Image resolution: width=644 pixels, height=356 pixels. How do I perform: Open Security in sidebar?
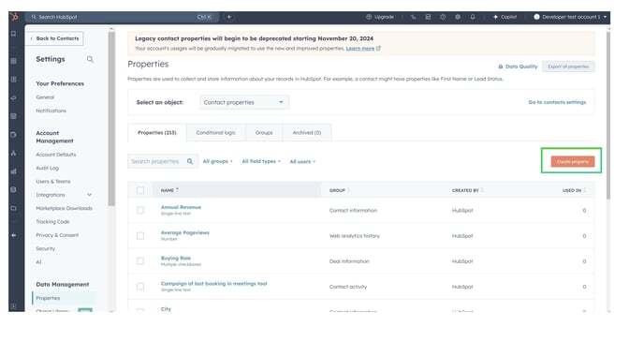click(x=45, y=248)
